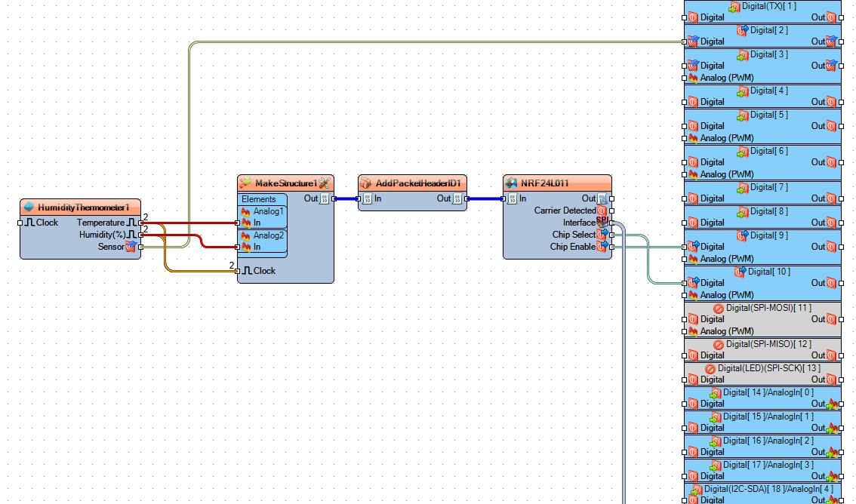Viewport: 856px width, 504px height.
Task: Click the Out pin of AddPacketHeaderID1
Action: click(x=466, y=198)
